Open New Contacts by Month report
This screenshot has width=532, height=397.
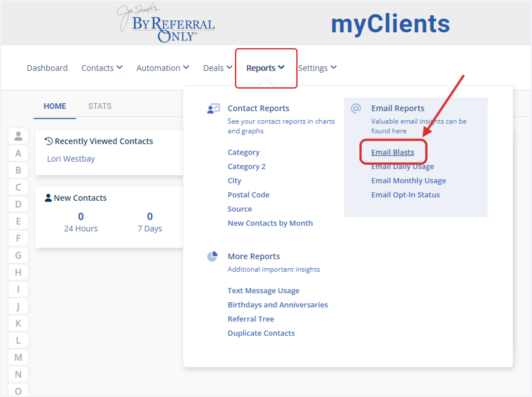pyautogui.click(x=270, y=223)
